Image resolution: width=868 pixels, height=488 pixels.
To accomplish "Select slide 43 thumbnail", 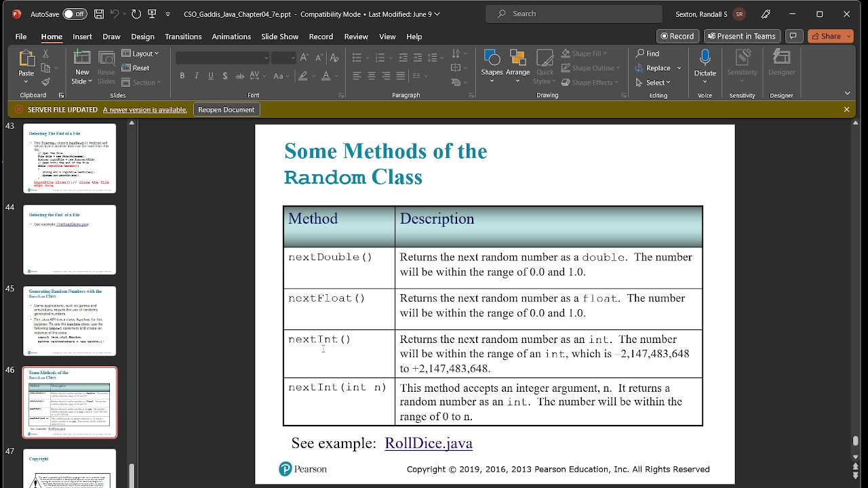I will click(69, 158).
